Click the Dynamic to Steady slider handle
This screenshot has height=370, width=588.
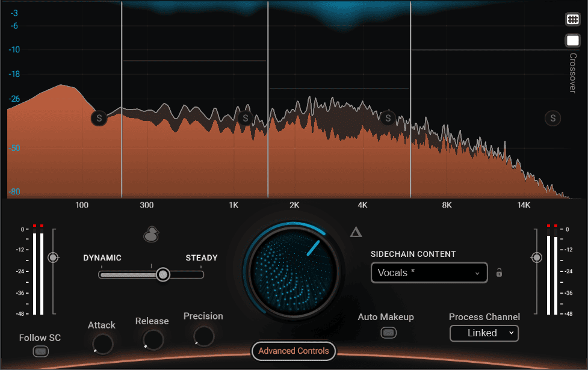click(x=162, y=274)
